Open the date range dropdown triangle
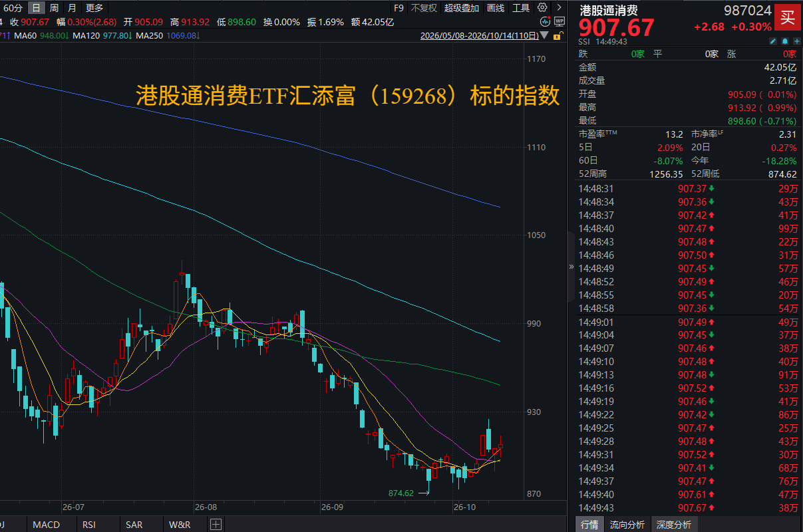Image resolution: width=803 pixels, height=532 pixels. [545, 36]
